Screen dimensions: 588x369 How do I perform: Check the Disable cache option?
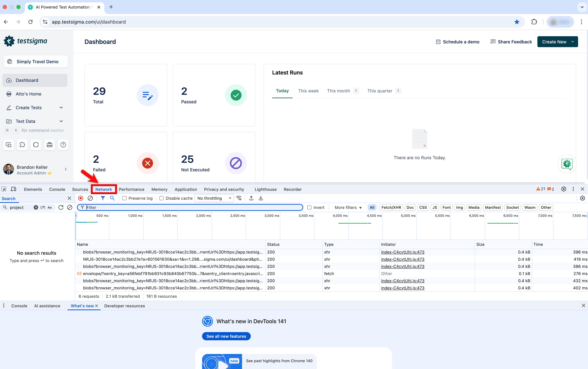pyautogui.click(x=161, y=198)
